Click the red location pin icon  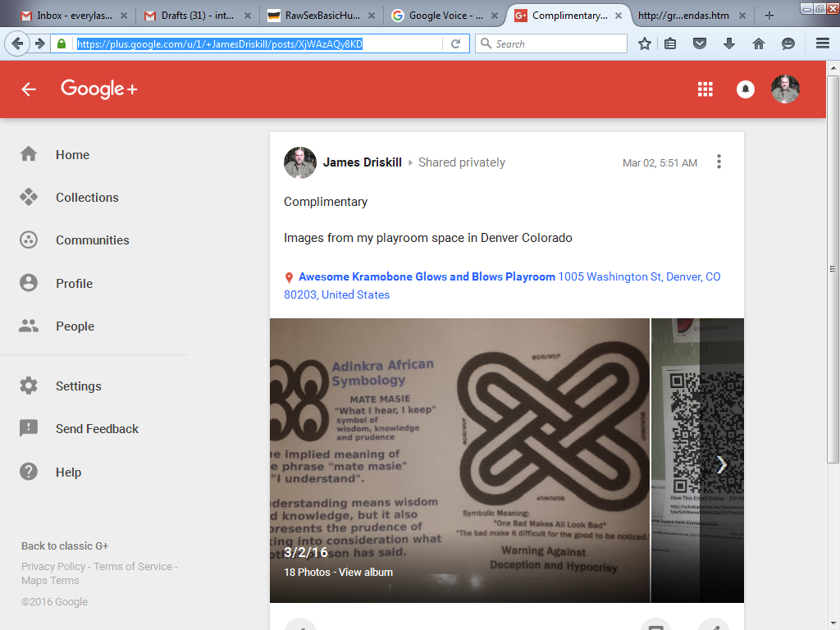point(289,277)
